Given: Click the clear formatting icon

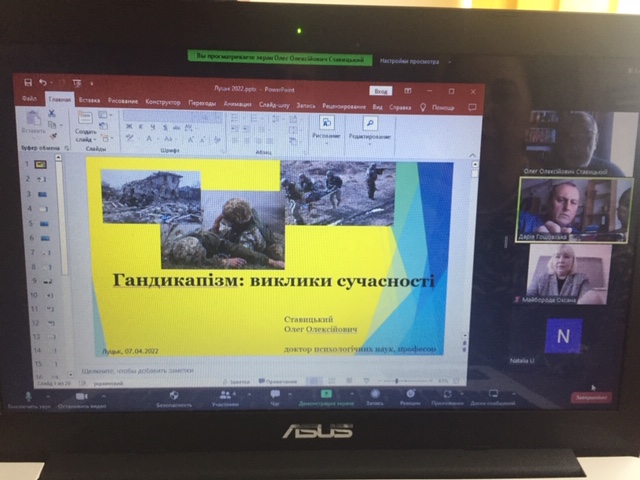Looking at the screenshot, I should coord(217,140).
